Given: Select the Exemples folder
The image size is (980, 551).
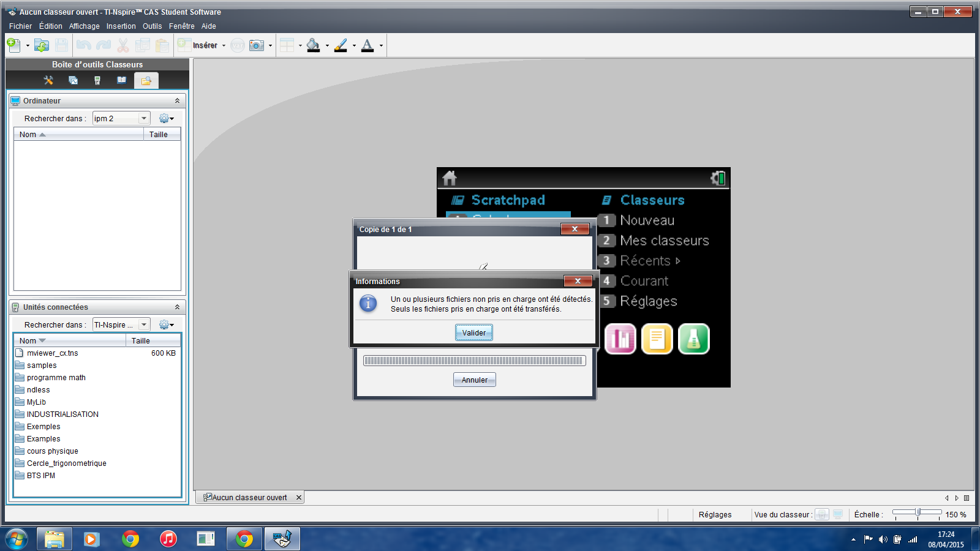Looking at the screenshot, I should pyautogui.click(x=97, y=427).
